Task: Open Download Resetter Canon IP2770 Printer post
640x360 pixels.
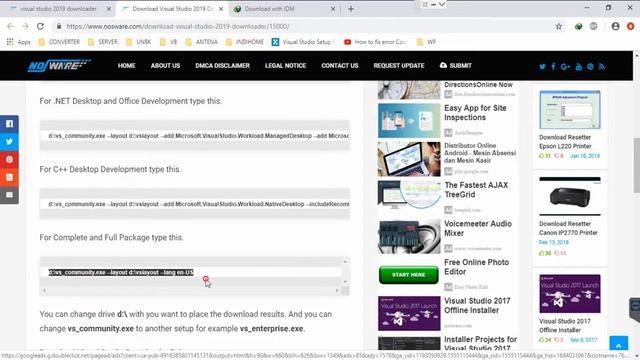Action: click(x=568, y=228)
